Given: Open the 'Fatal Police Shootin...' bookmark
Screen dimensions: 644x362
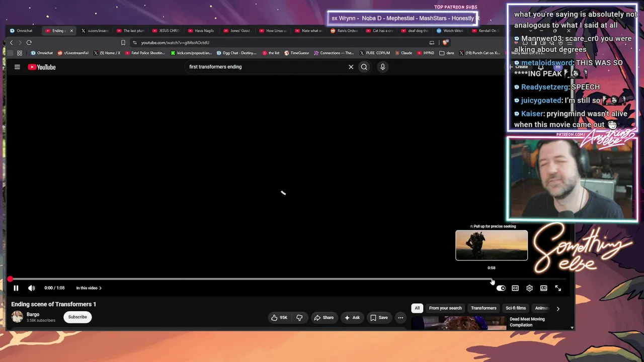Looking at the screenshot, I should 145,53.
